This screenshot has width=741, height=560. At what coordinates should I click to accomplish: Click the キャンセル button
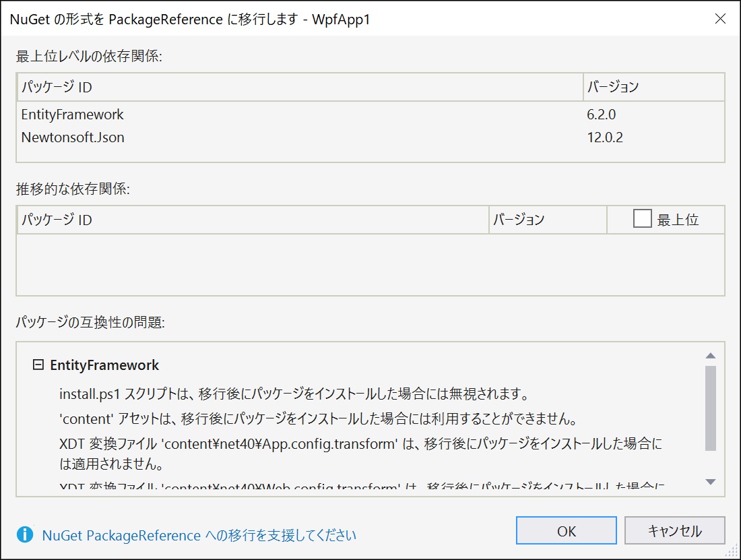tap(674, 530)
